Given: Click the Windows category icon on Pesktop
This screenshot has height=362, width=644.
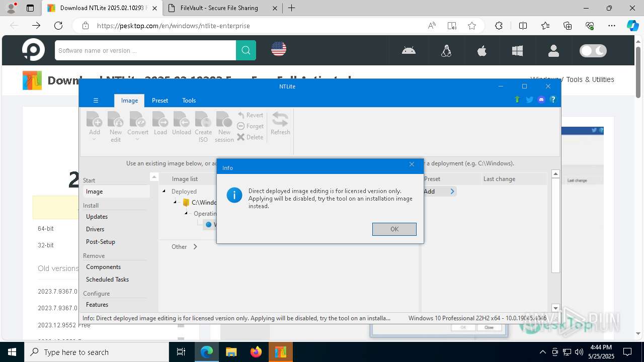Looking at the screenshot, I should [x=517, y=50].
